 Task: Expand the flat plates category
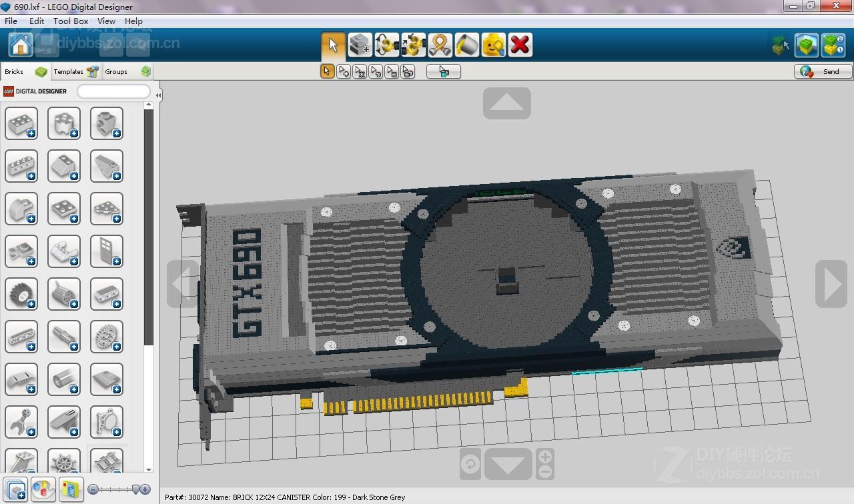pyautogui.click(x=64, y=209)
